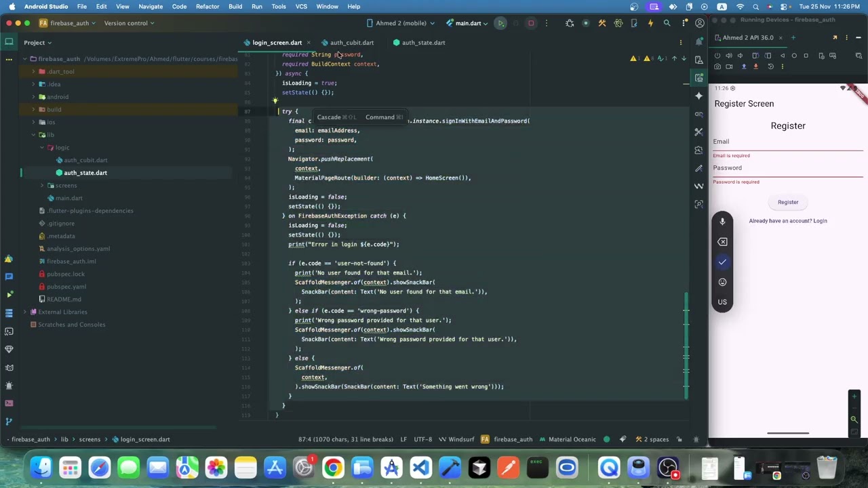868x488 pixels.
Task: Expand the screens folder
Action: coord(42,186)
